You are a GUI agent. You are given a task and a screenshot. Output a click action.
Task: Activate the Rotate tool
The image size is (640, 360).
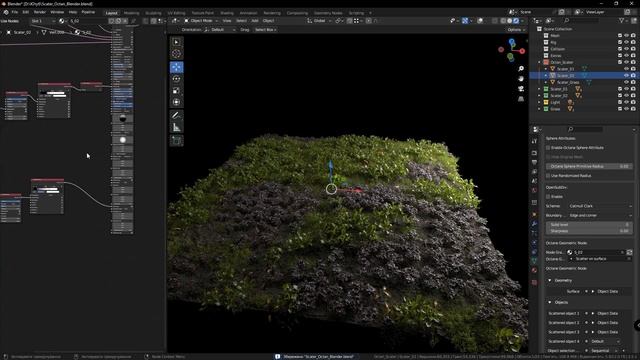pyautogui.click(x=176, y=79)
